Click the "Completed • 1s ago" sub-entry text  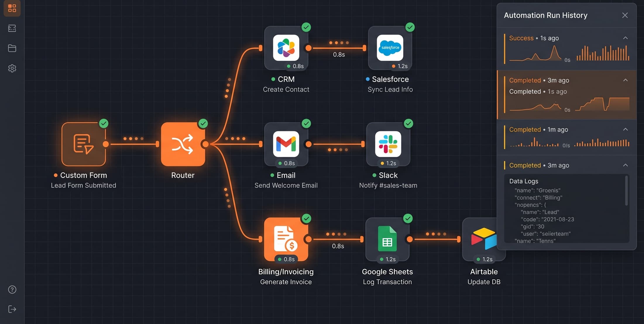[x=538, y=92]
